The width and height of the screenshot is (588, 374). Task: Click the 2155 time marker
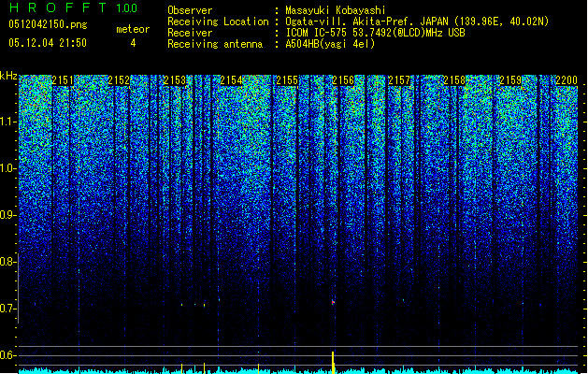pyautogui.click(x=287, y=80)
